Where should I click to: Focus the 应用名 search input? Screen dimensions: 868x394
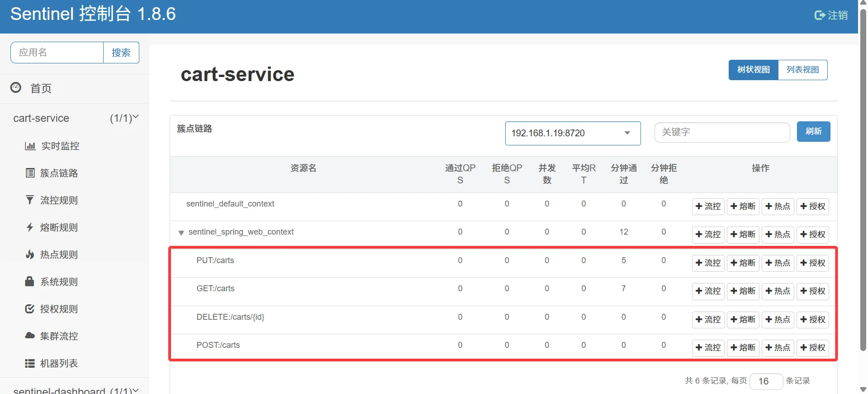[x=57, y=53]
